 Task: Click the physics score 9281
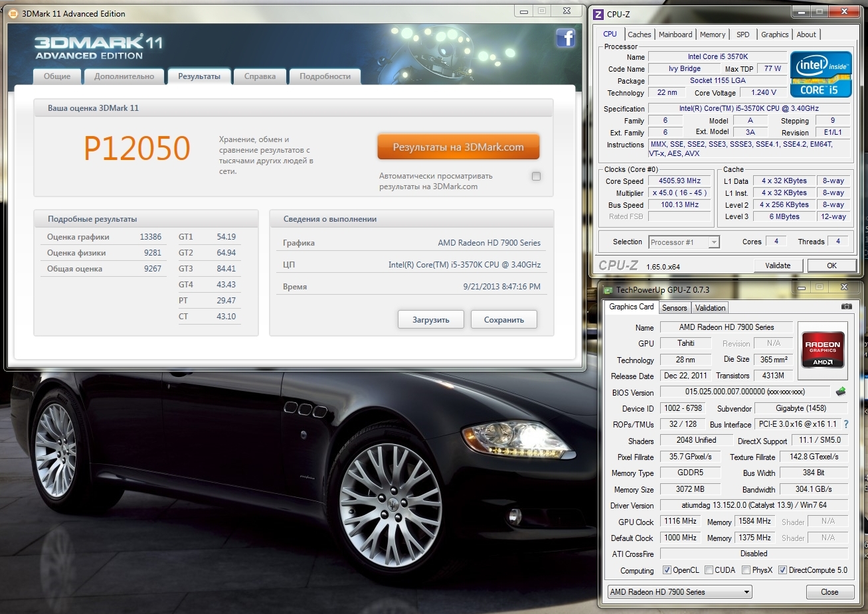[x=152, y=253]
